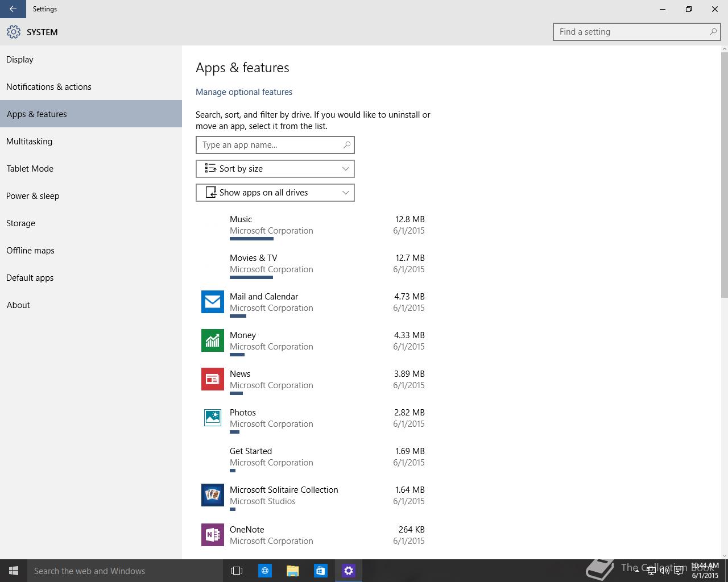Viewport: 728px width, 582px height.
Task: Go to Multitasking settings
Action: pyautogui.click(x=91, y=142)
